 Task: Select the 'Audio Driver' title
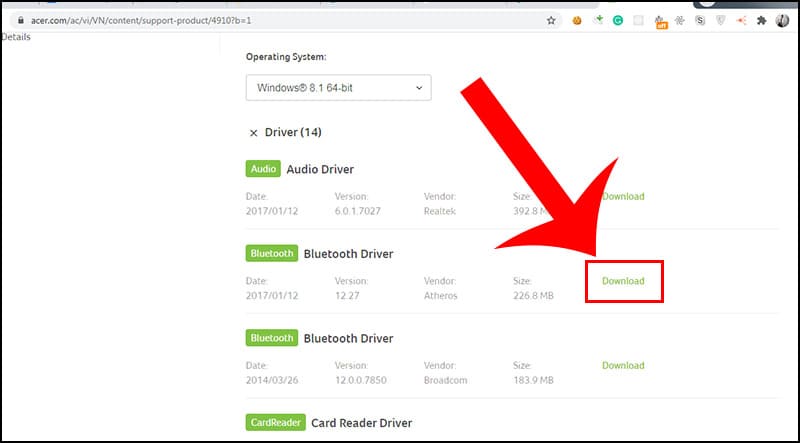pos(320,169)
